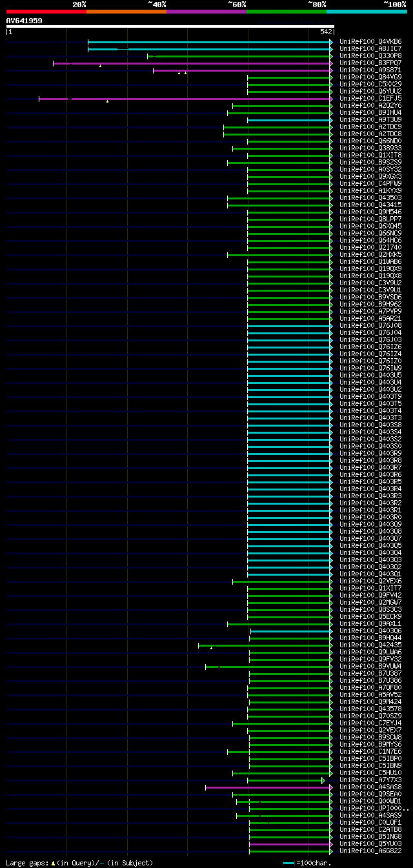Click the orange ~40% identity legend segment

(126, 12)
